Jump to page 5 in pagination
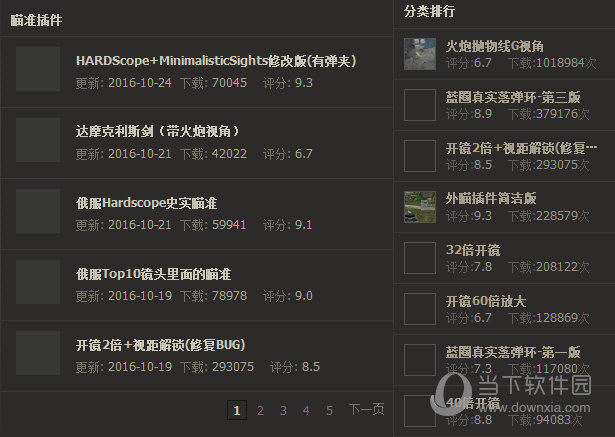This screenshot has width=615, height=437. tap(330, 410)
